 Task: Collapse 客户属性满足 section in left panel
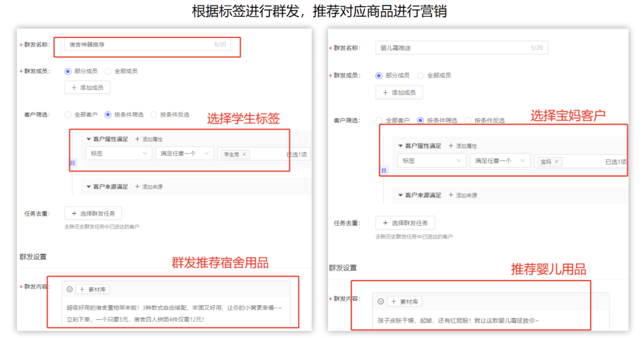[88, 139]
